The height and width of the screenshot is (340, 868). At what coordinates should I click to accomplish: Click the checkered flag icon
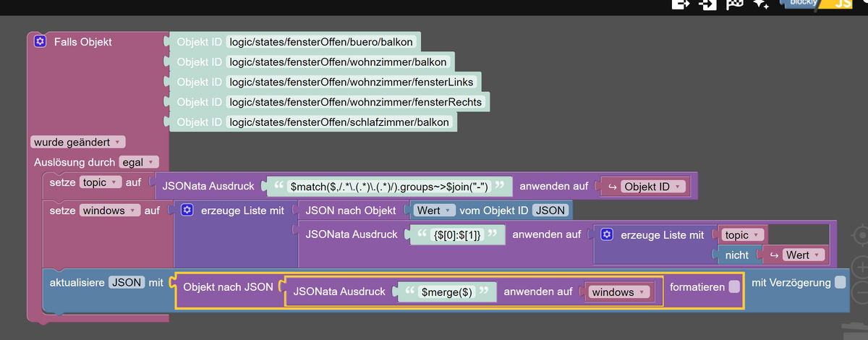(x=735, y=4)
